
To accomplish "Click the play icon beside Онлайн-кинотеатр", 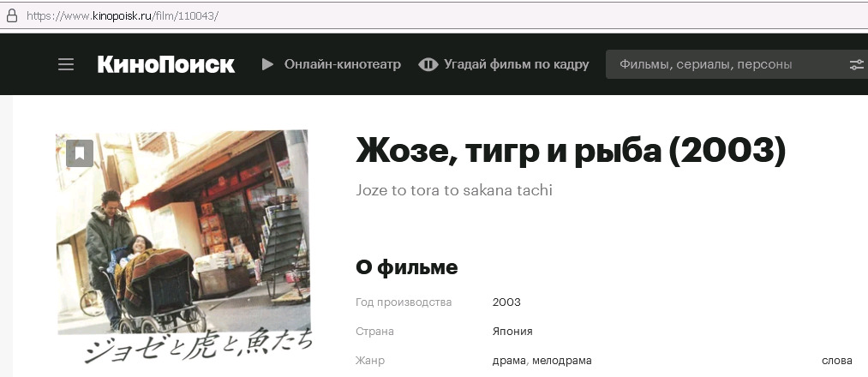I will (267, 64).
